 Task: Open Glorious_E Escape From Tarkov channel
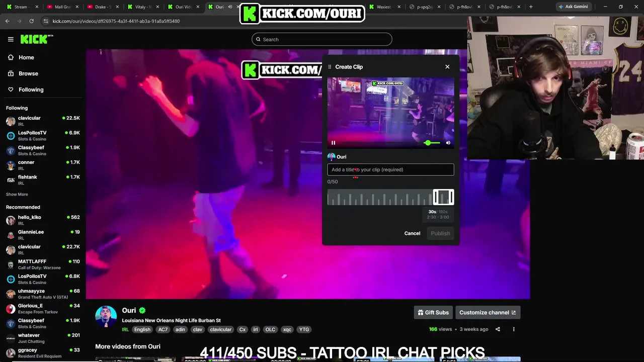[x=43, y=309]
